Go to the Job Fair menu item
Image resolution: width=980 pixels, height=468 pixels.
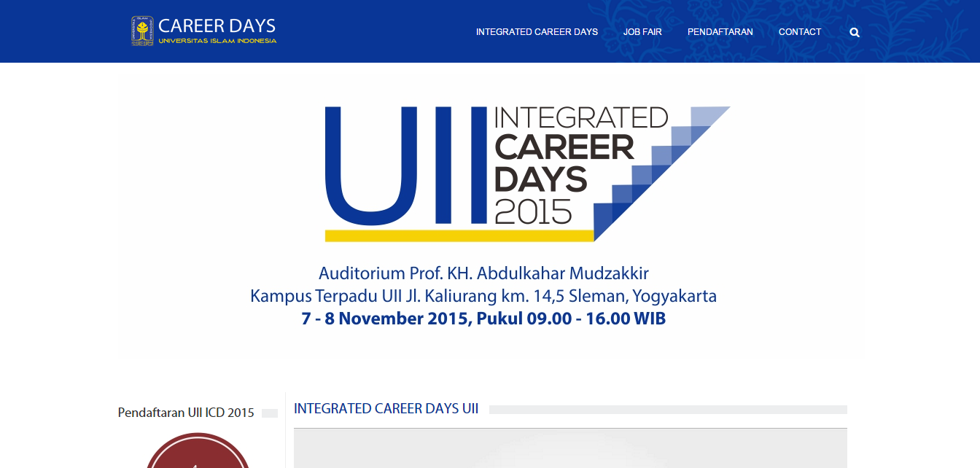coord(642,32)
